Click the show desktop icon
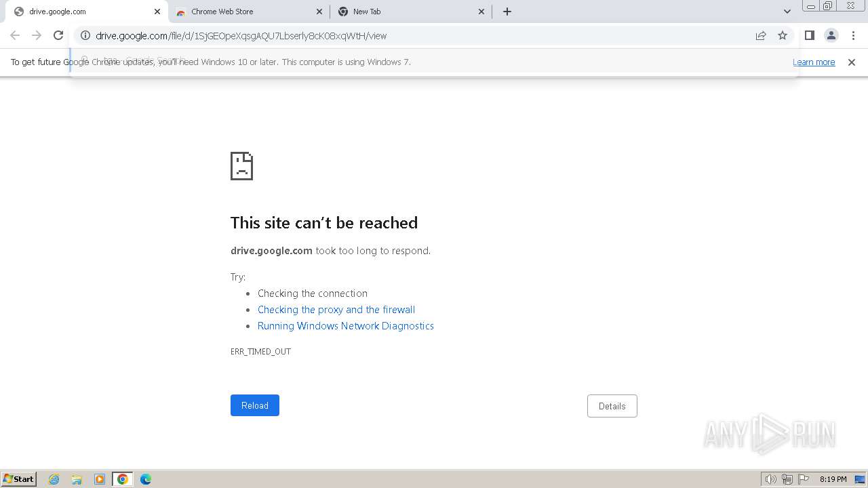 click(860, 479)
